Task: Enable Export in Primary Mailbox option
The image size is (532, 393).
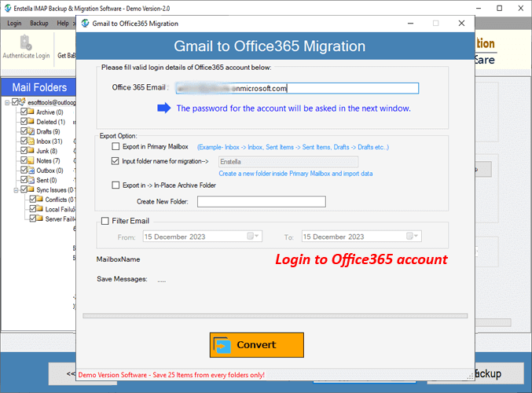Action: tap(116, 146)
